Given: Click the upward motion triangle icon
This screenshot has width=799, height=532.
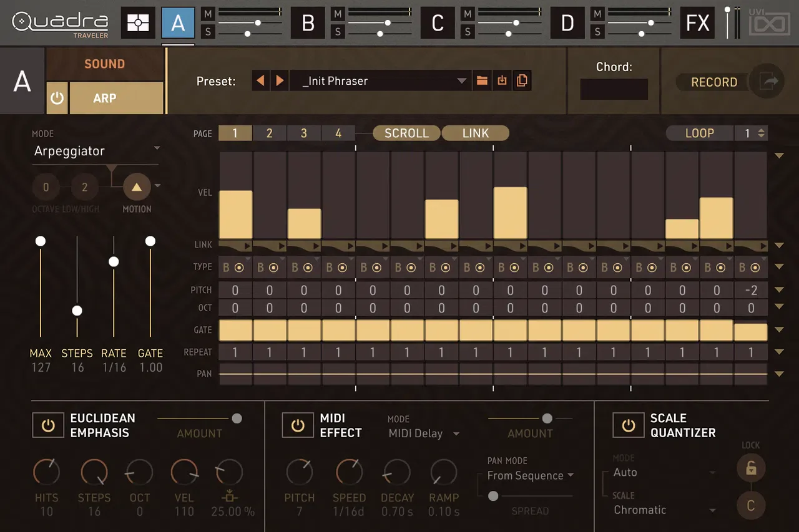Looking at the screenshot, I should point(137,186).
